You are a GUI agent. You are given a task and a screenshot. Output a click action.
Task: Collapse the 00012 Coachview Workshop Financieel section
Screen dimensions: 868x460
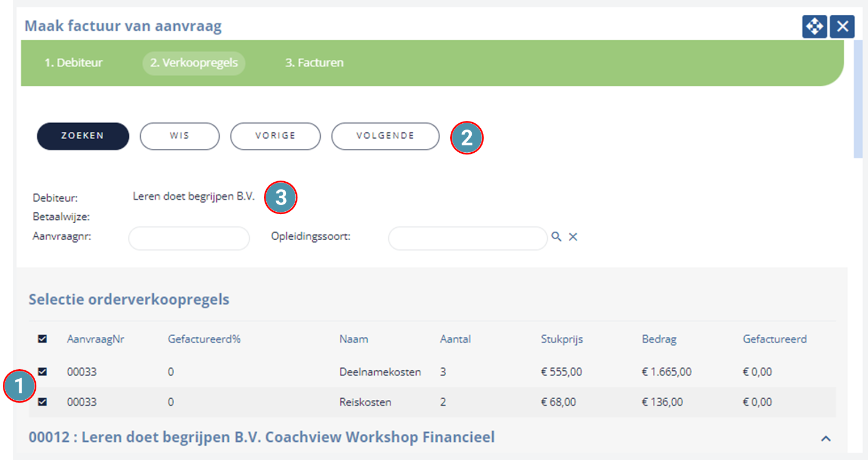point(826,438)
